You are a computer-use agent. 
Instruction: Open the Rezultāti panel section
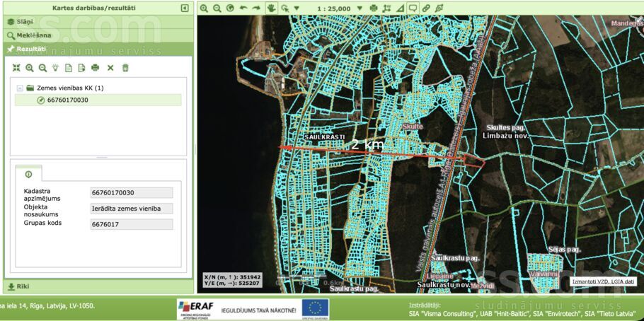click(x=98, y=49)
